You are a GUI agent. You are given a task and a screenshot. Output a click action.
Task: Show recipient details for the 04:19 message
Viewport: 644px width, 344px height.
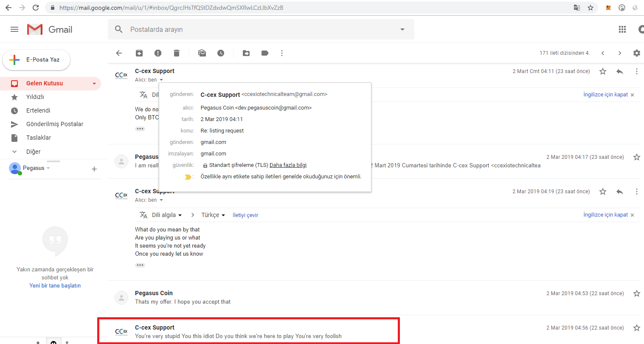click(x=161, y=200)
